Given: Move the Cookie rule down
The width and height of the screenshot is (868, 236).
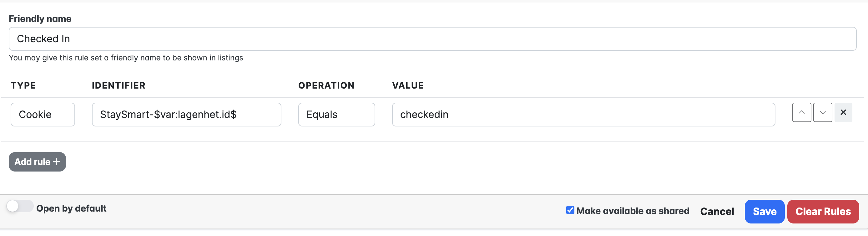Looking at the screenshot, I should pyautogui.click(x=822, y=112).
